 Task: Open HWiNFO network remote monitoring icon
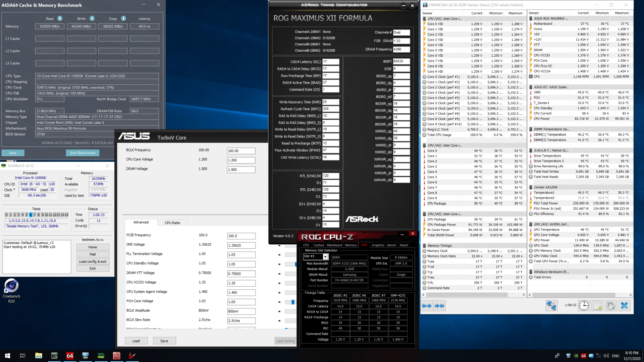tap(551, 306)
